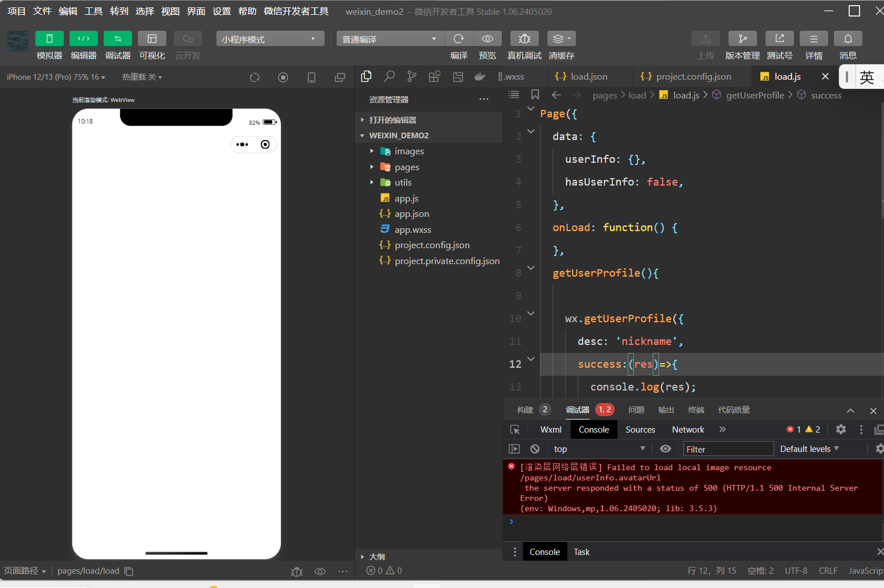
Task: Refresh the simulator
Action: point(255,77)
